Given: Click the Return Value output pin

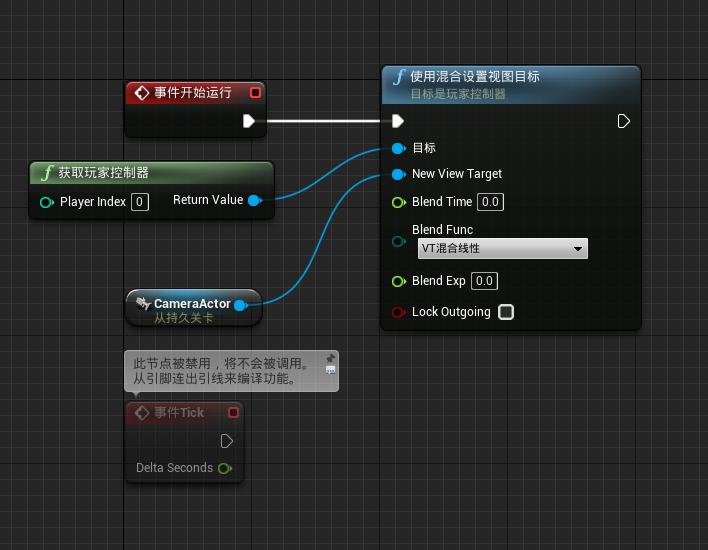Looking at the screenshot, I should pyautogui.click(x=255, y=200).
